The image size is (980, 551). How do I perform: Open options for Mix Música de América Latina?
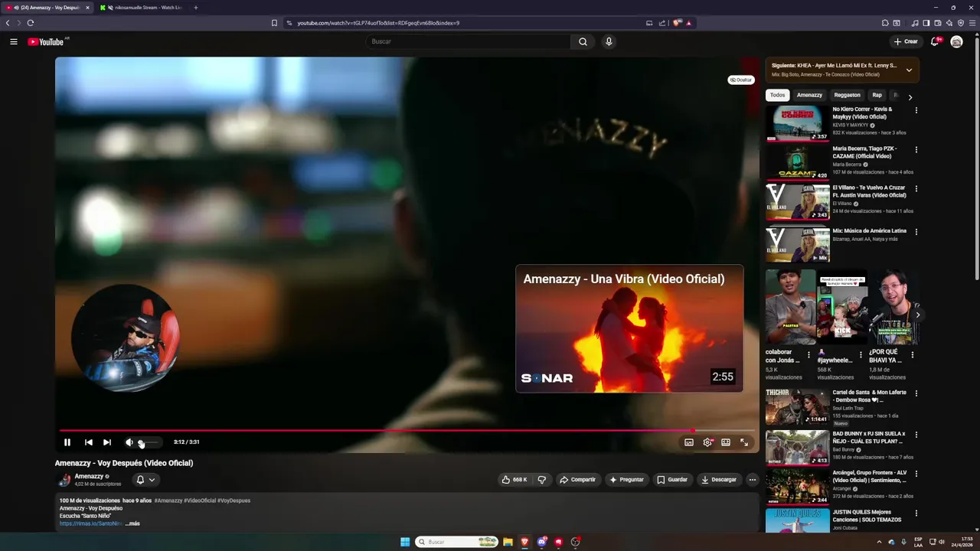[916, 232]
